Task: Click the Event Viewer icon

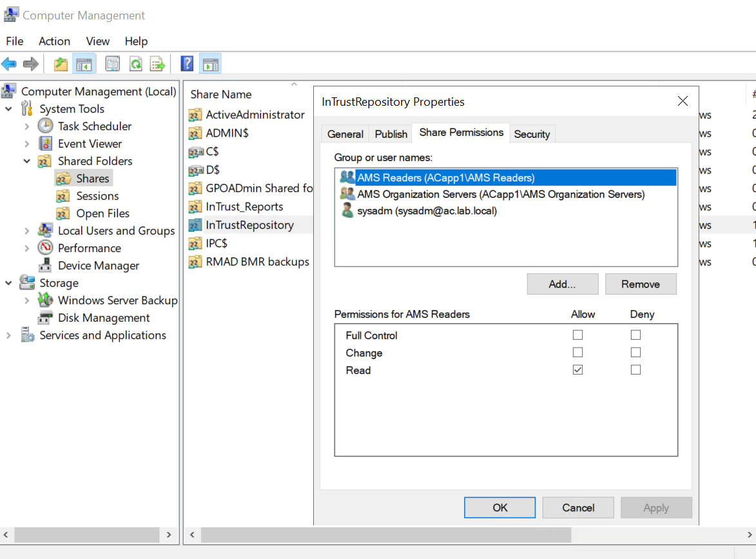Action: [x=45, y=143]
